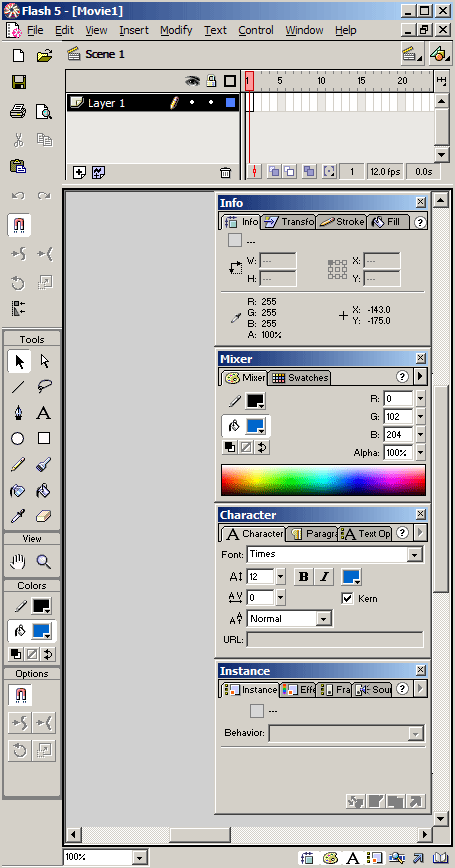Switch to the Transform tab

pyautogui.click(x=289, y=222)
